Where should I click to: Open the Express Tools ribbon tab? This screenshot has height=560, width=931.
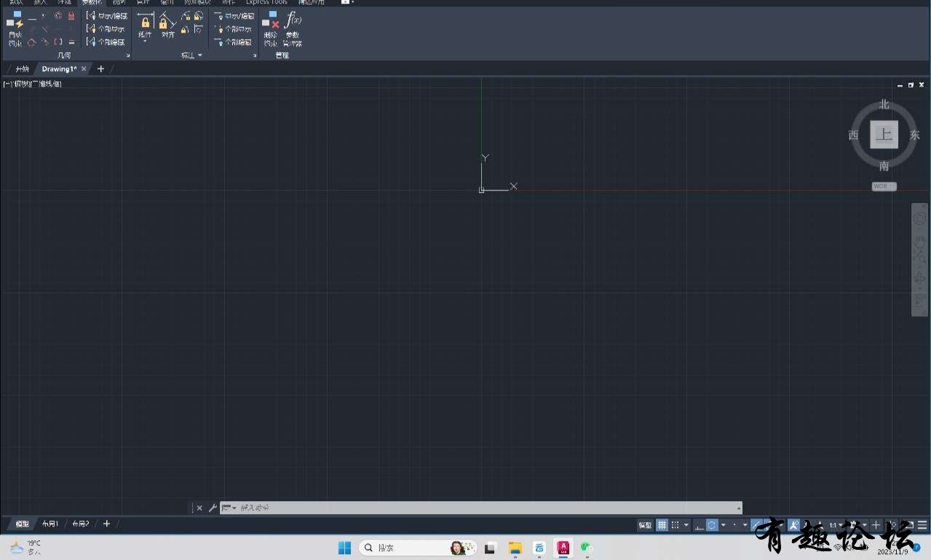266,2
